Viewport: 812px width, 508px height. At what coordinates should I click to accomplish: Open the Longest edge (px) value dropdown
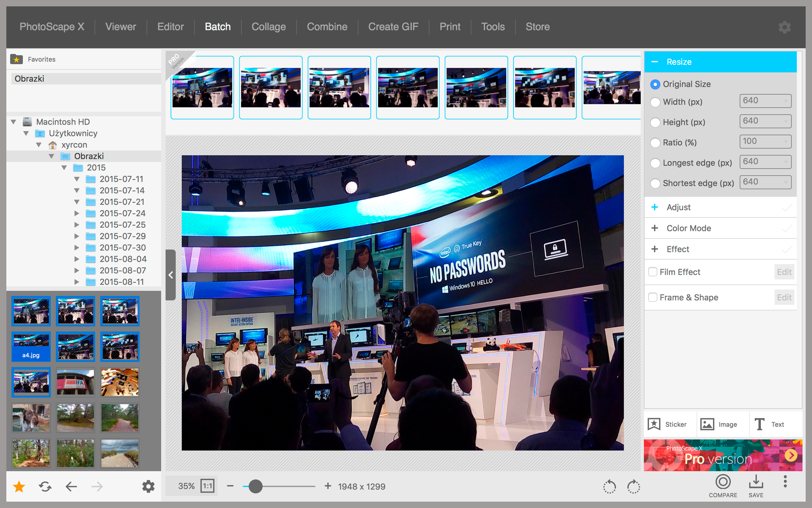pyautogui.click(x=765, y=162)
